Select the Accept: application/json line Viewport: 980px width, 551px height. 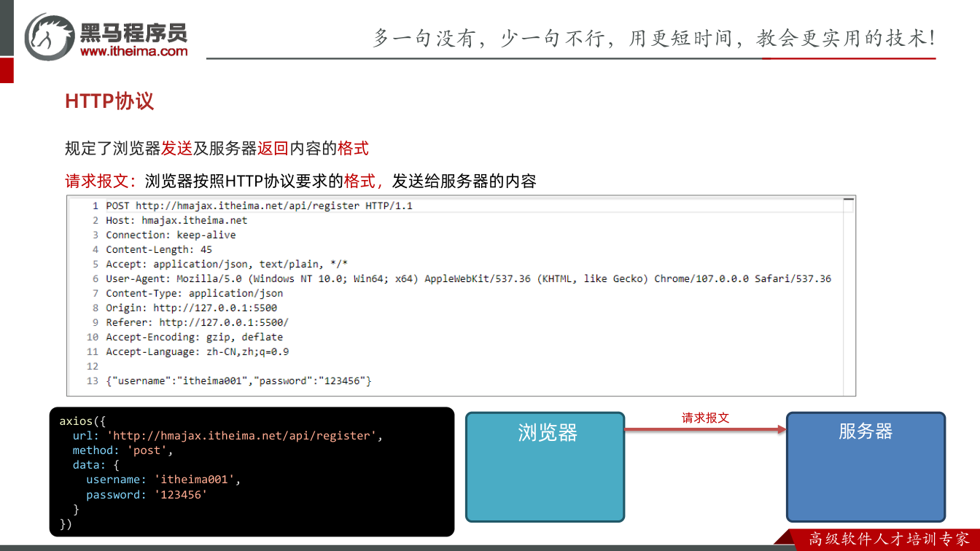(227, 265)
